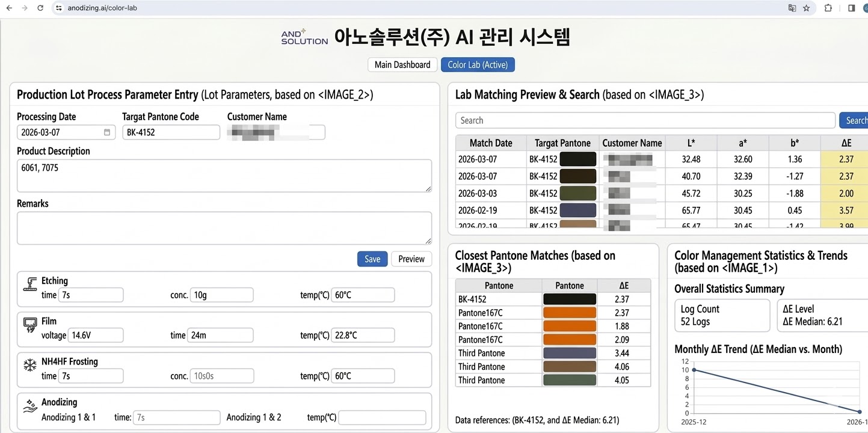Click the a* column header
The width and height of the screenshot is (868, 433).
tap(743, 143)
